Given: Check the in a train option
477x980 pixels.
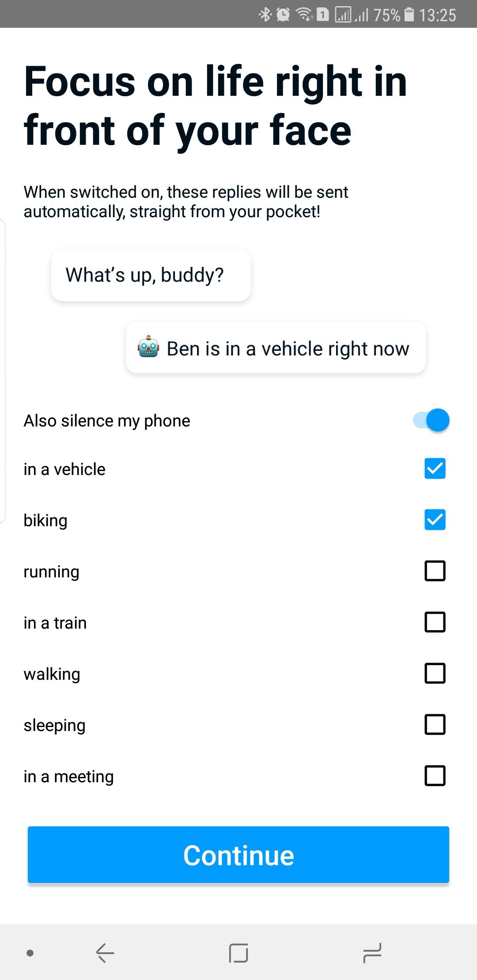Looking at the screenshot, I should coord(435,622).
